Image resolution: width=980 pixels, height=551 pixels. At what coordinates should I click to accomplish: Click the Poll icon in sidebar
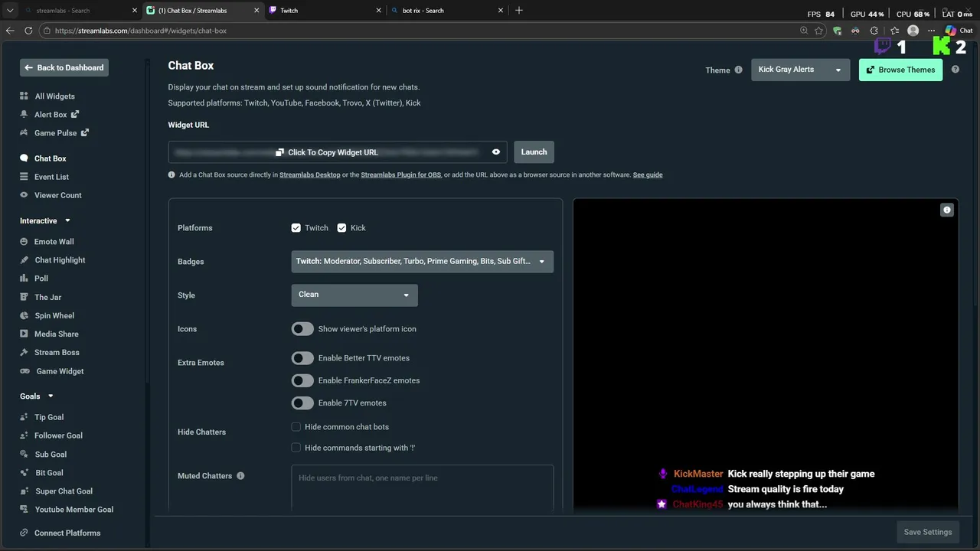click(x=24, y=279)
